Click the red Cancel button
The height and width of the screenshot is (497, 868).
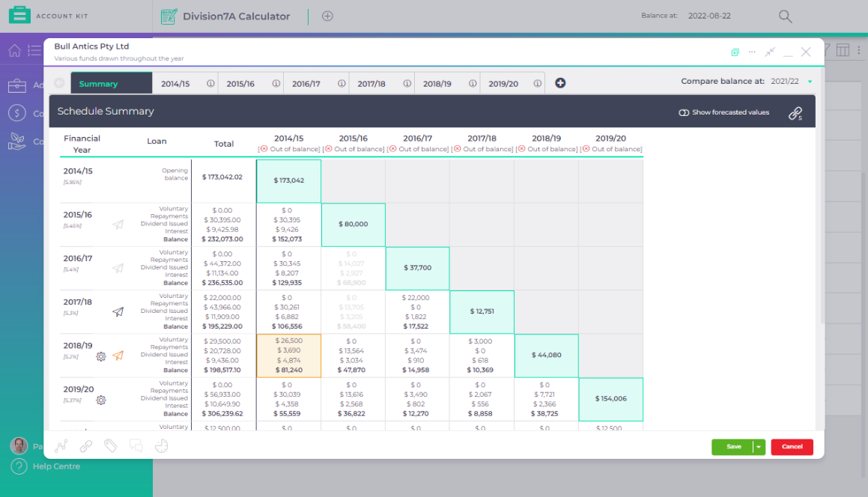(x=792, y=446)
